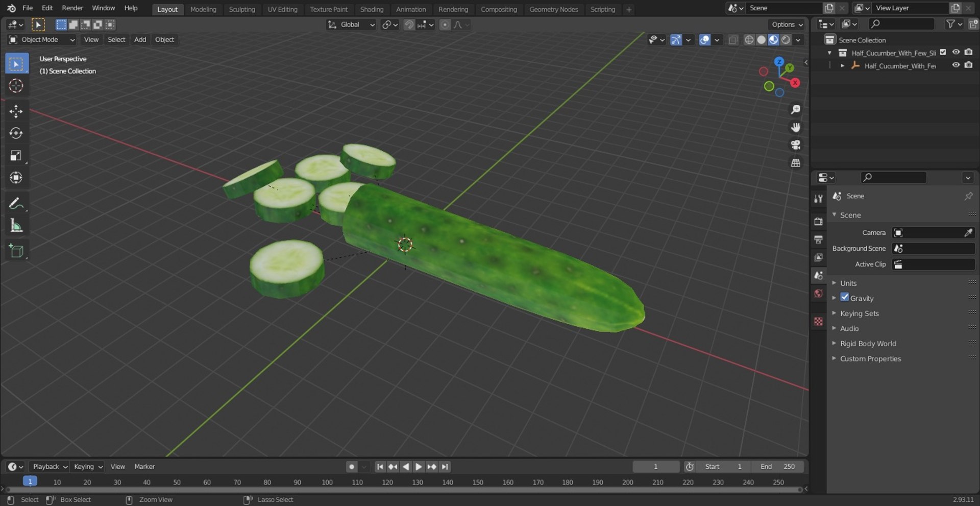980x506 pixels.
Task: Toggle camera view icon
Action: (795, 145)
